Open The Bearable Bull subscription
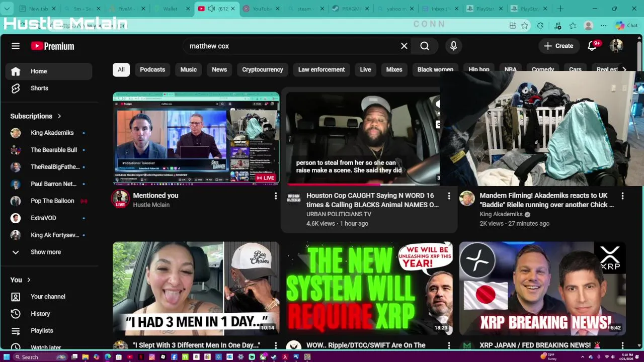The width and height of the screenshot is (644, 362). point(49,150)
